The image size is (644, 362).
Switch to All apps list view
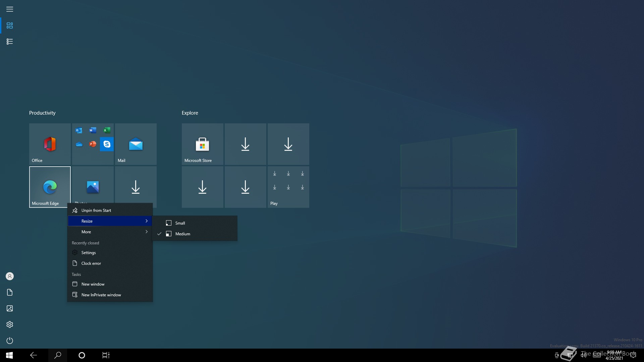tap(10, 42)
